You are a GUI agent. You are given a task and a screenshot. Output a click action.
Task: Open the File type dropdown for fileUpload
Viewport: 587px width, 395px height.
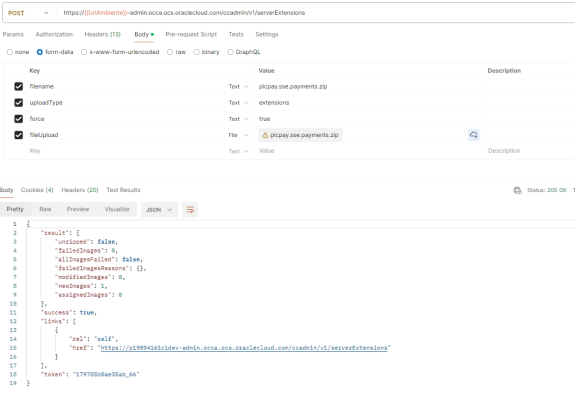[238, 135]
